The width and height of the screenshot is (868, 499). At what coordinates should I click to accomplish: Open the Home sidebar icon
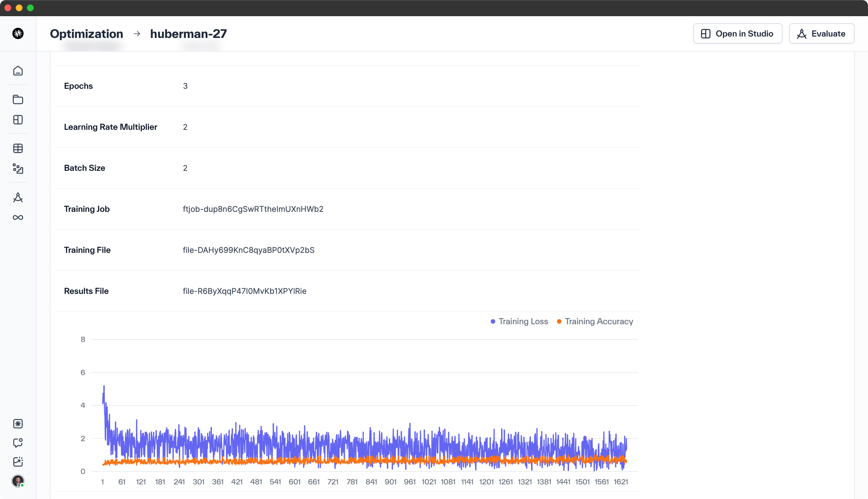coord(18,71)
